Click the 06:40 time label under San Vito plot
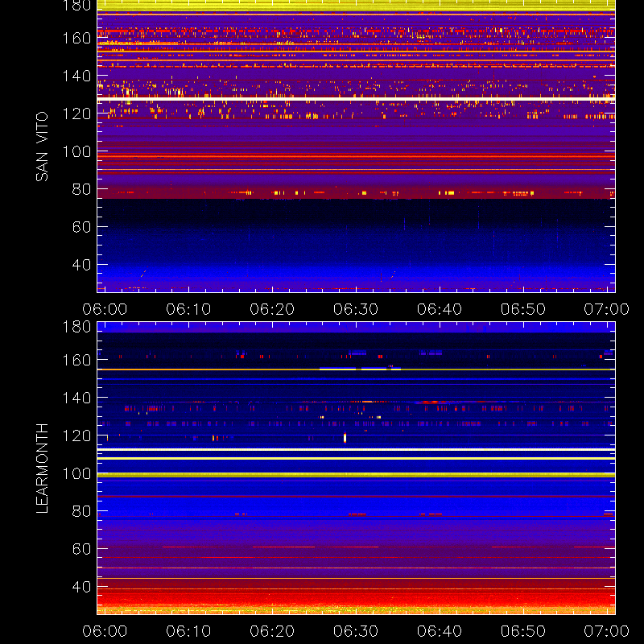644x644 pixels. tap(440, 309)
